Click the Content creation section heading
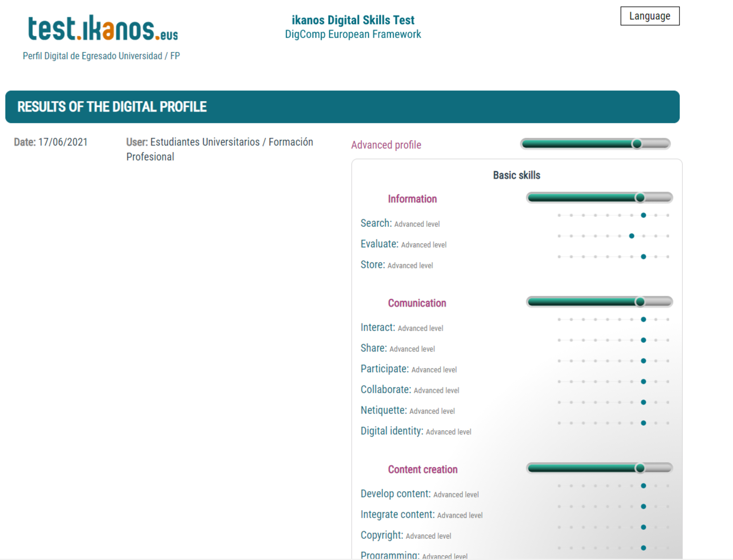This screenshot has width=733, height=560. 422,469
